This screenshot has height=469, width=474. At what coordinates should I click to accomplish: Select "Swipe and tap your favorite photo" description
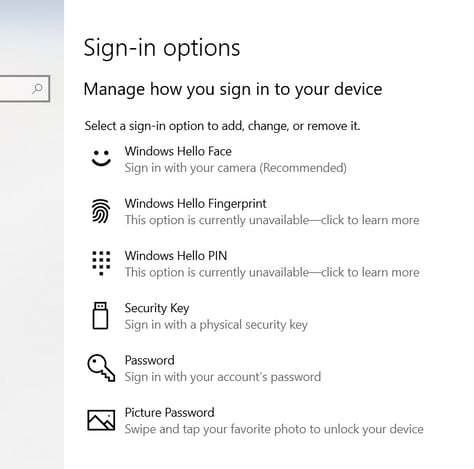(x=274, y=429)
